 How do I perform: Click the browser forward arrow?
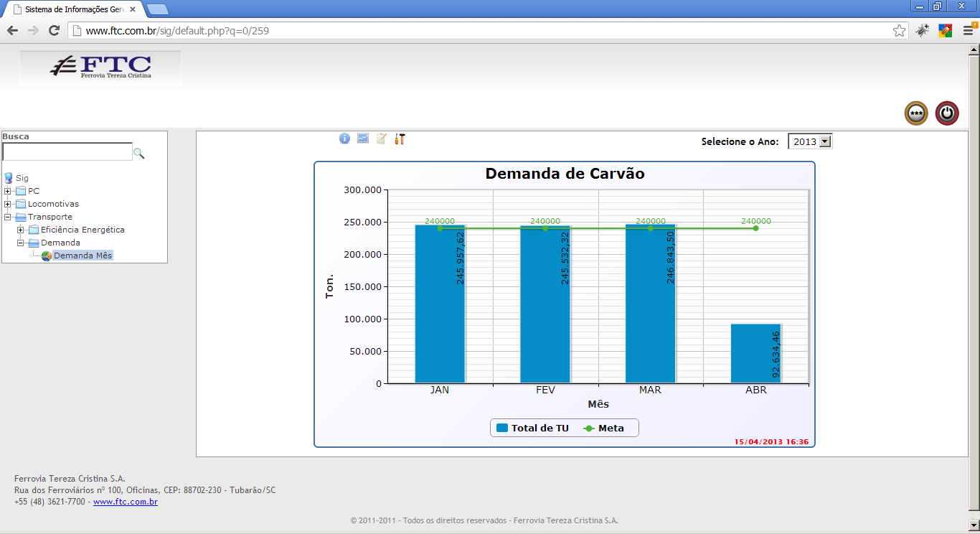coord(33,31)
